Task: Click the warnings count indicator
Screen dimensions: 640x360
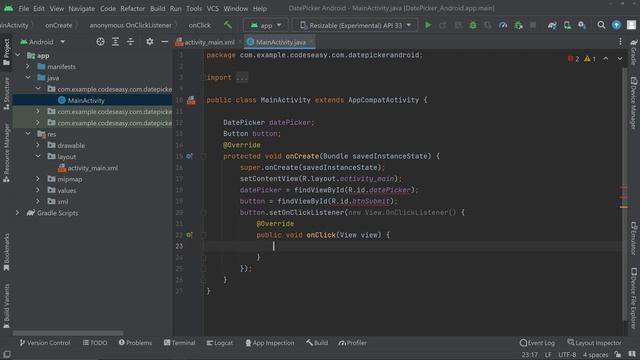Action: [590, 59]
